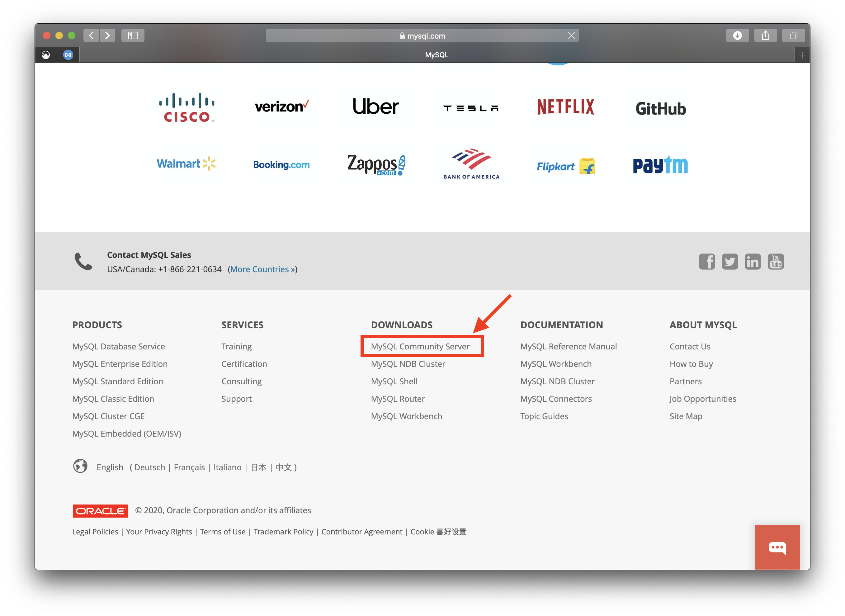Viewport: 845px width, 616px height.
Task: Click the Netflix logo
Action: coord(565,107)
